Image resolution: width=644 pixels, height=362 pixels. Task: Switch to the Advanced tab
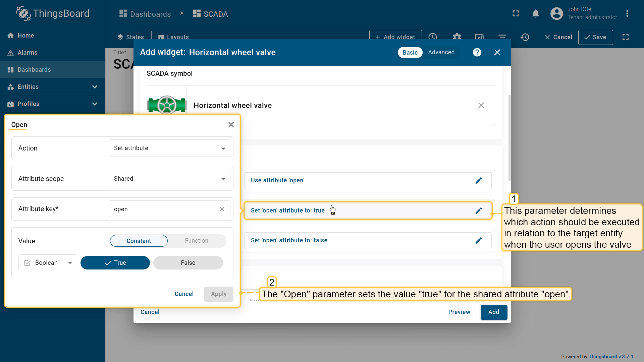(x=441, y=52)
